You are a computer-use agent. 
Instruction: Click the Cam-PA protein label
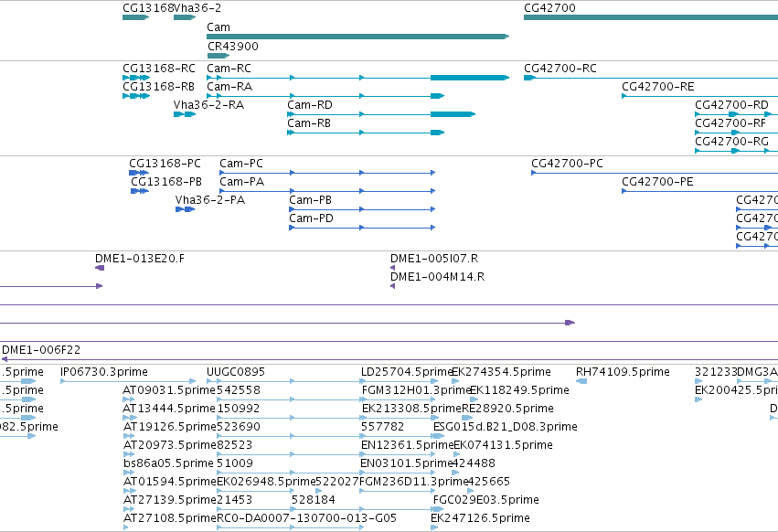pyautogui.click(x=241, y=182)
